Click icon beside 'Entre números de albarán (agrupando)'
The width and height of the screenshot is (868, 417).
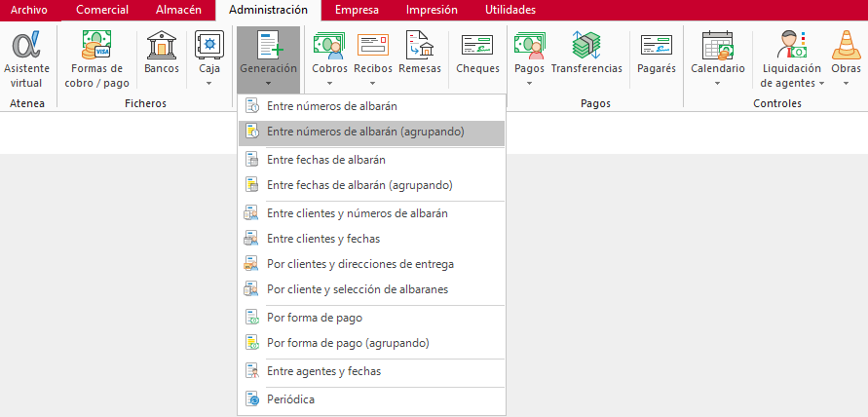pos(252,132)
